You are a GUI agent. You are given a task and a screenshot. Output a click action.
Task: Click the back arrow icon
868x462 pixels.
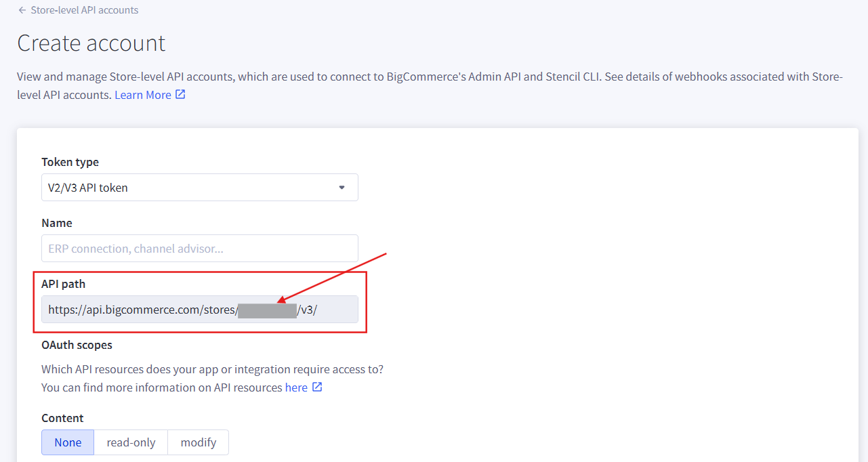pyautogui.click(x=22, y=10)
